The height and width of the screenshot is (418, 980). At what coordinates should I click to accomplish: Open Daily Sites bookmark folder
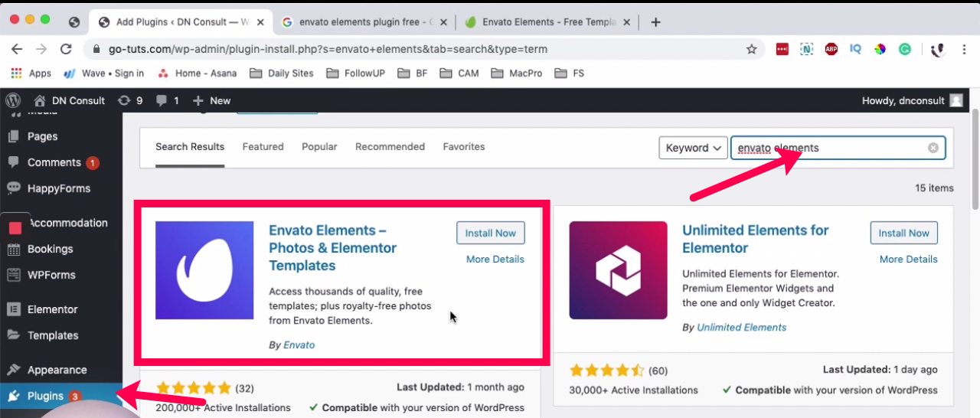click(282, 73)
